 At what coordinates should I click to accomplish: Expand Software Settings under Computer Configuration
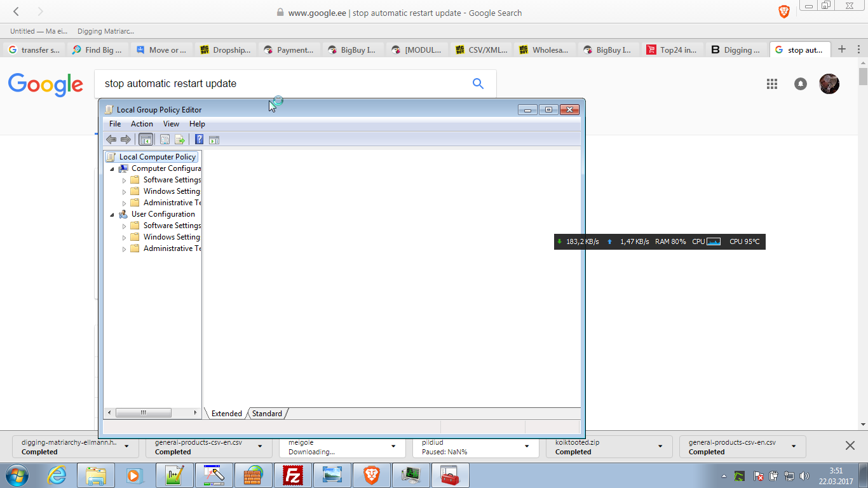(125, 180)
